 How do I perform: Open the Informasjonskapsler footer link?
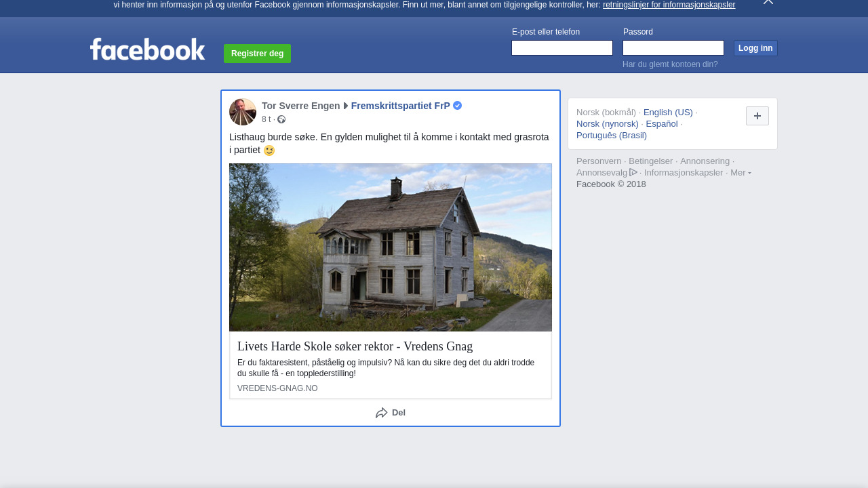684,173
